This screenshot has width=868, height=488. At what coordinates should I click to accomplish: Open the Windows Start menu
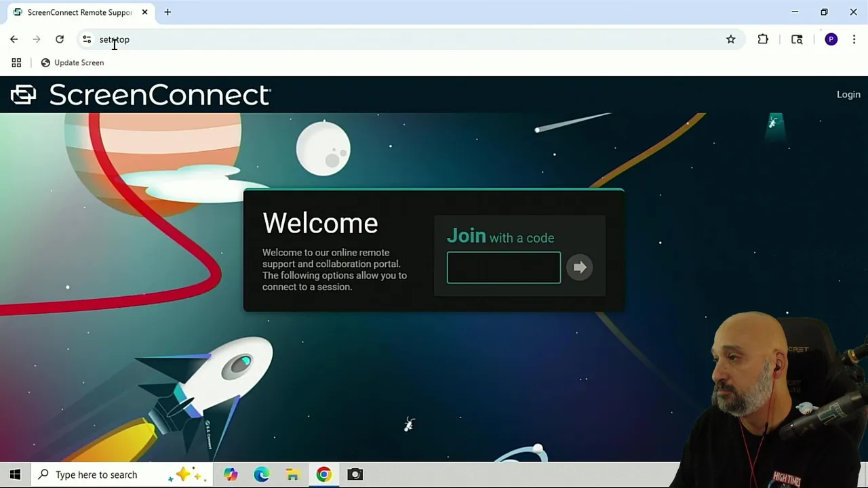click(15, 474)
